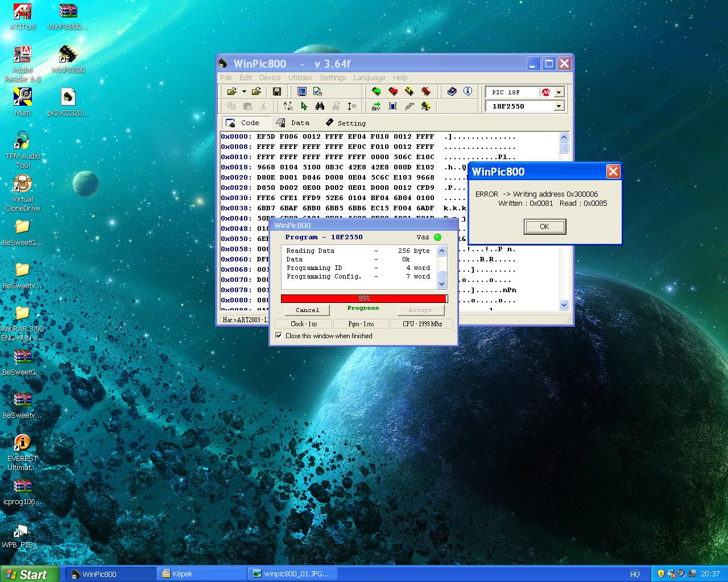The height and width of the screenshot is (582, 728).
Task: Click the programming log scroll-up arrow
Action: tap(442, 251)
